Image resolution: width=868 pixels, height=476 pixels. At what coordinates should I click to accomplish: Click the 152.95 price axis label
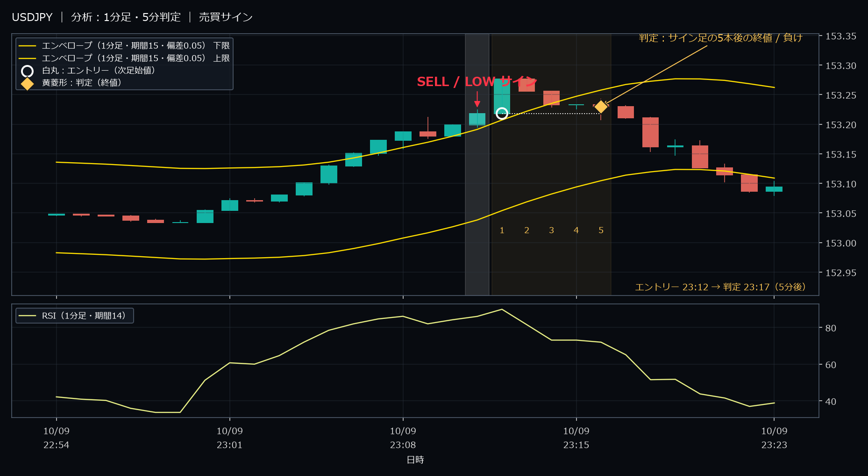(841, 273)
